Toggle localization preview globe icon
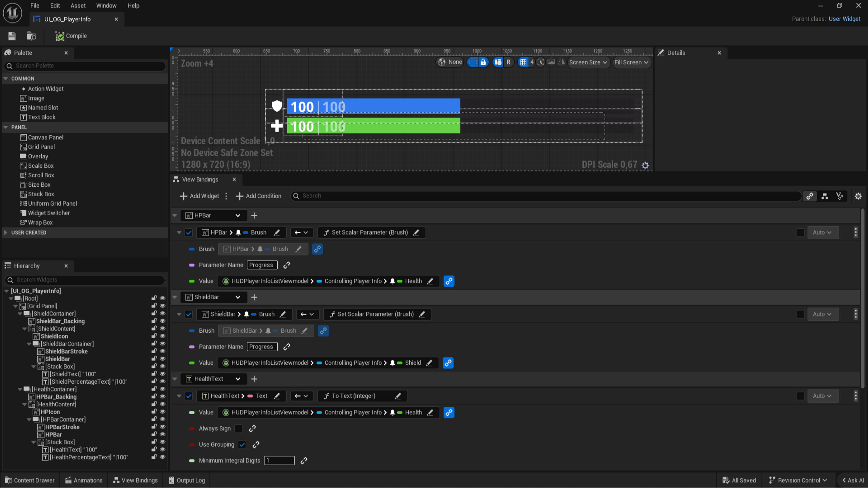This screenshot has height=488, width=868. pos(442,62)
